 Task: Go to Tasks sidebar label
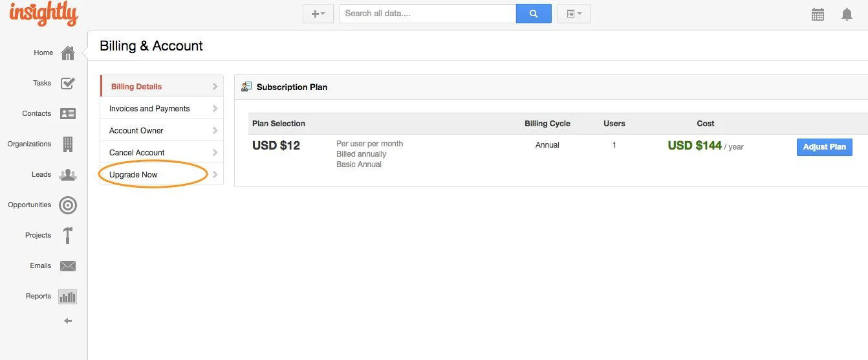click(42, 84)
